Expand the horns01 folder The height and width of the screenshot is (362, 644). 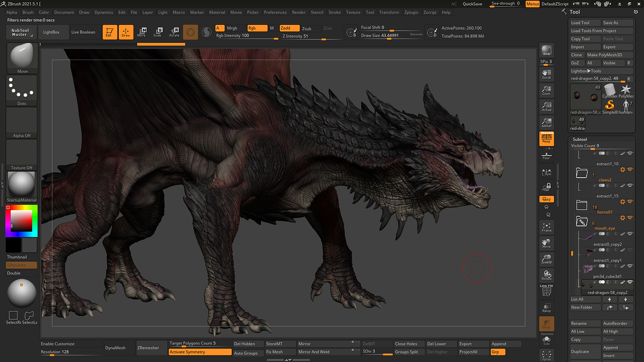click(582, 204)
